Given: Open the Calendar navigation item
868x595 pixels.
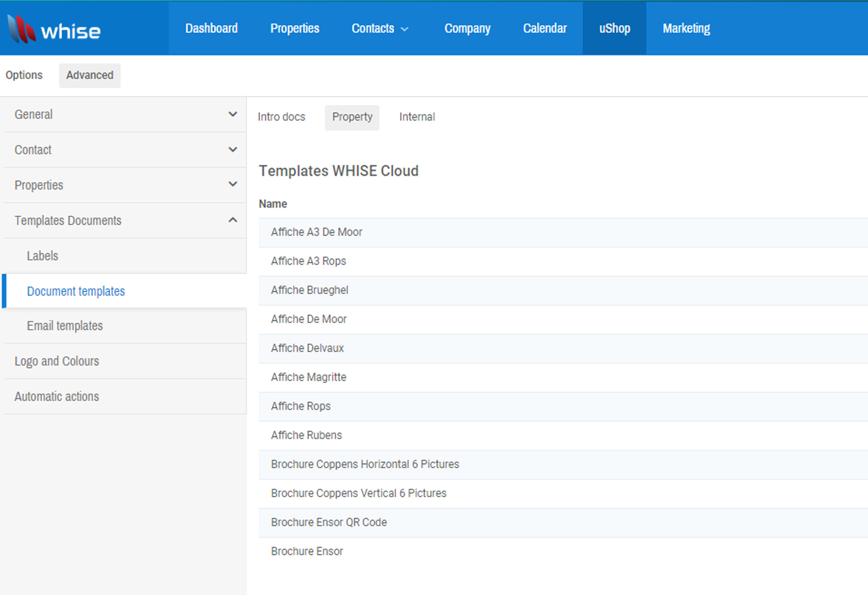Looking at the screenshot, I should tap(545, 29).
